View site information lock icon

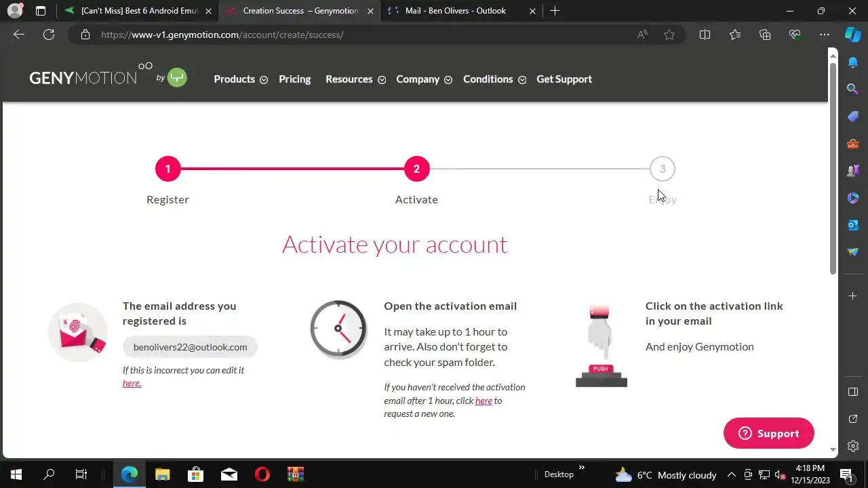[x=85, y=35]
